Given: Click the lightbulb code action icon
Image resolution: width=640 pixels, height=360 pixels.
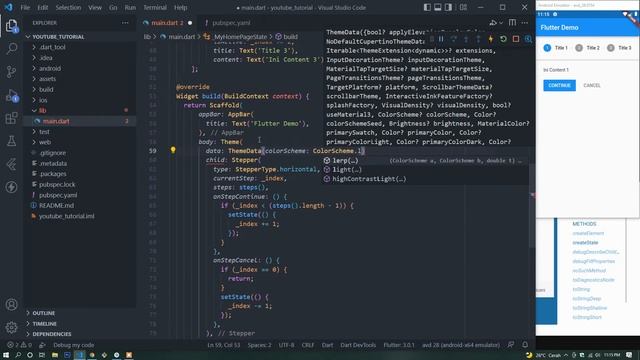Looking at the screenshot, I should (x=173, y=150).
